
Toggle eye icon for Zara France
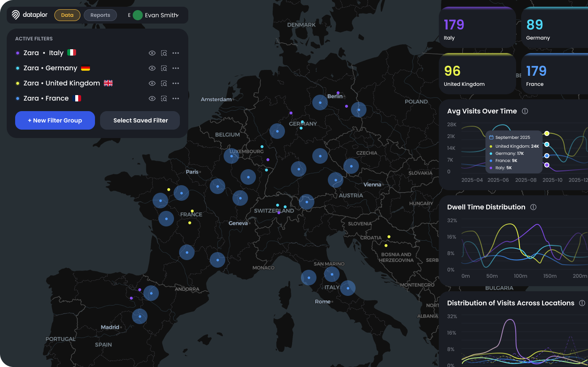pyautogui.click(x=152, y=98)
